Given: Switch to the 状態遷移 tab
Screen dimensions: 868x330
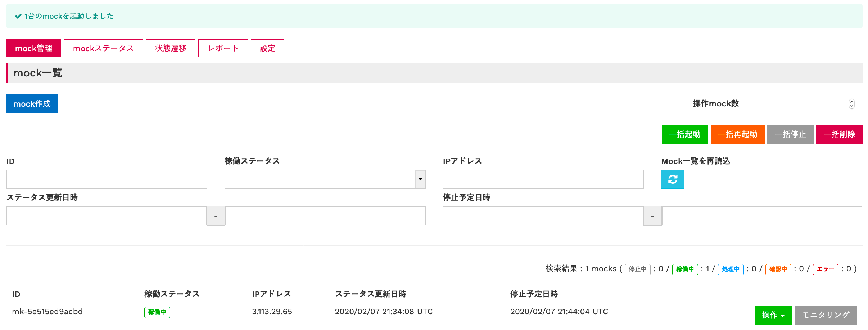Looking at the screenshot, I should 170,48.
